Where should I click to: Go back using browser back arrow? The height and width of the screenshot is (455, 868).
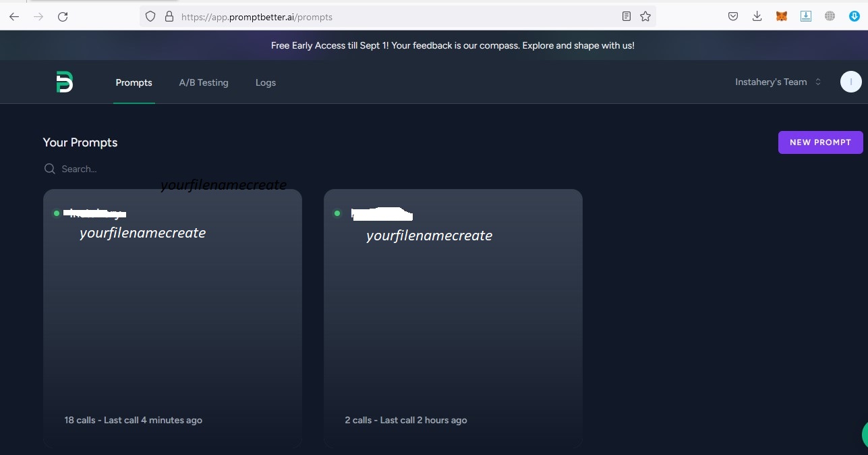click(x=14, y=17)
